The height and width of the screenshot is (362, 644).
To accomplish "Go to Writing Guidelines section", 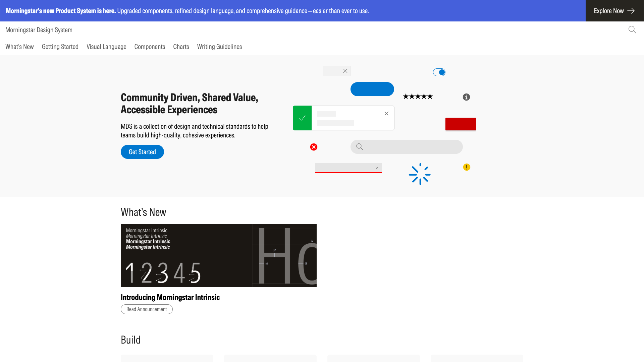I will (219, 47).
